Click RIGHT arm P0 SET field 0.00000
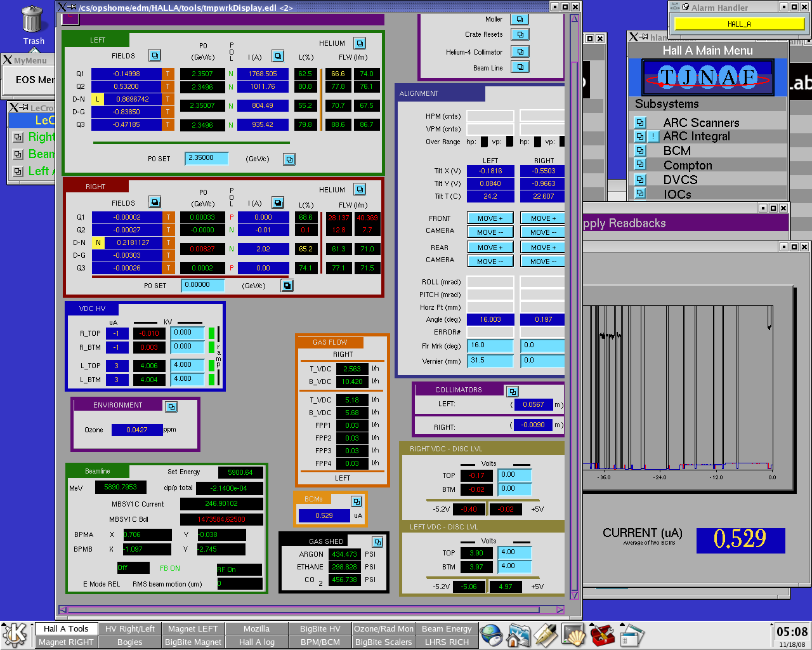 click(x=203, y=286)
